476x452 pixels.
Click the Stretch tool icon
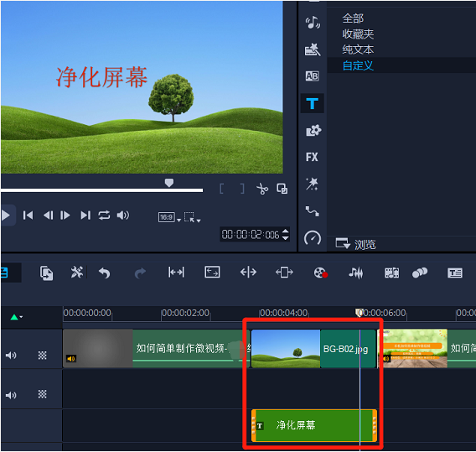(x=248, y=273)
